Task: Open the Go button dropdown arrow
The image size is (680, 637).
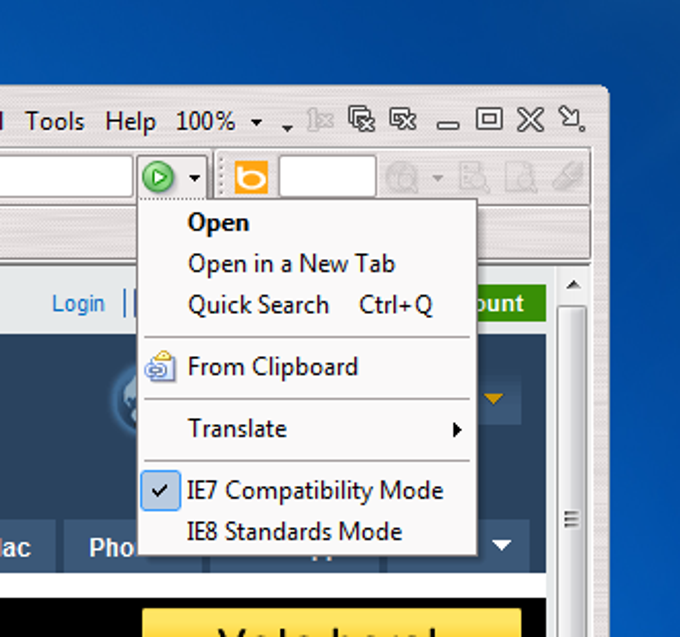Action: [194, 178]
